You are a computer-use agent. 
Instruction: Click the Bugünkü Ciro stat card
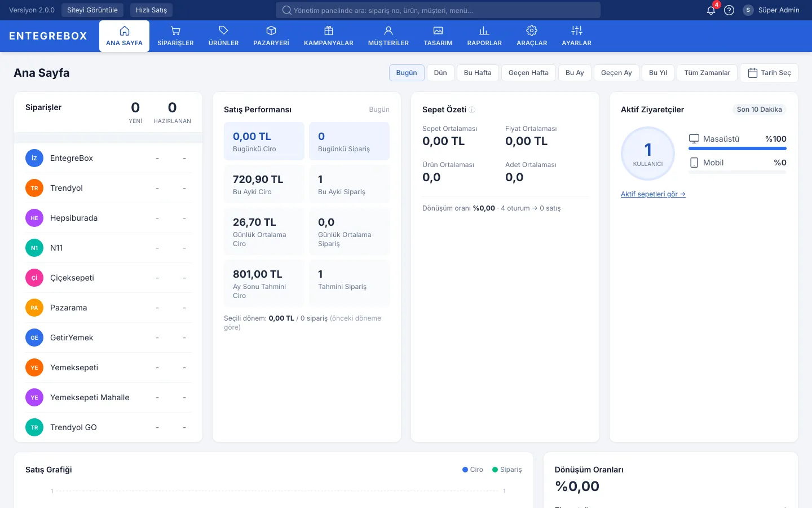pos(264,141)
